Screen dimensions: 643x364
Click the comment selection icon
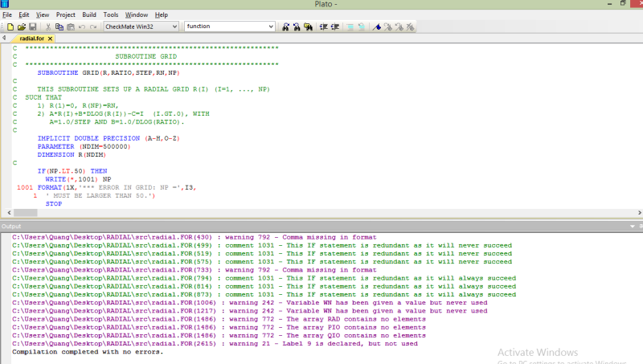pos(350,27)
